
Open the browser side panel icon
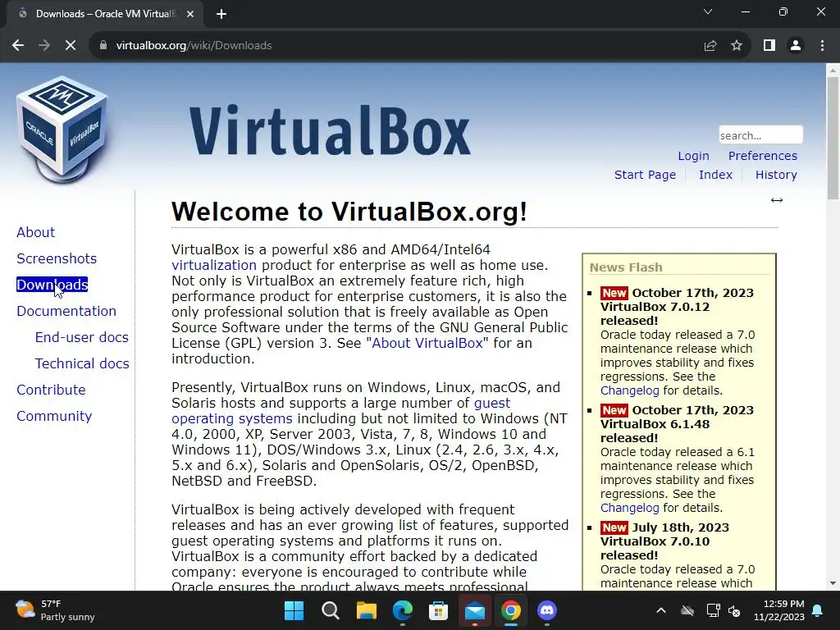pyautogui.click(x=769, y=46)
